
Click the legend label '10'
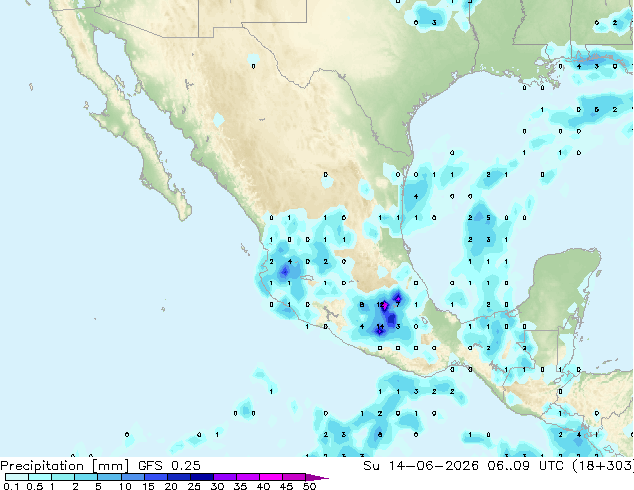[x=125, y=486]
